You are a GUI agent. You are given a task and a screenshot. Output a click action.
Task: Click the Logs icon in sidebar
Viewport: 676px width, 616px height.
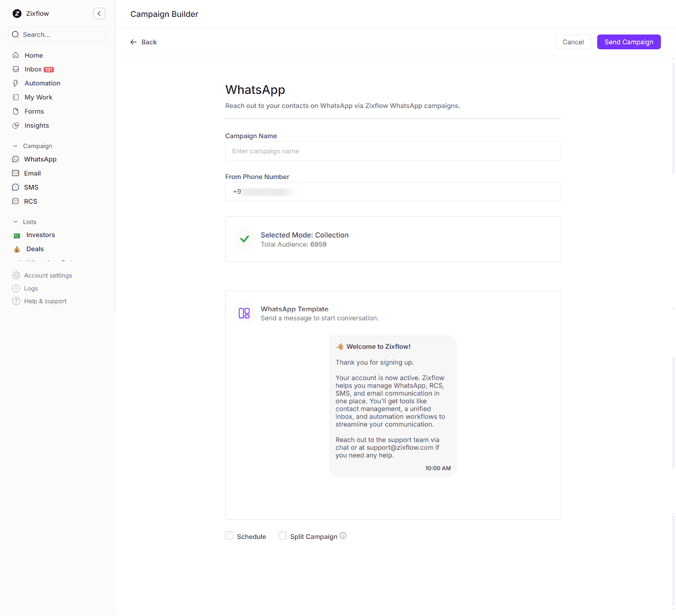pyautogui.click(x=16, y=288)
